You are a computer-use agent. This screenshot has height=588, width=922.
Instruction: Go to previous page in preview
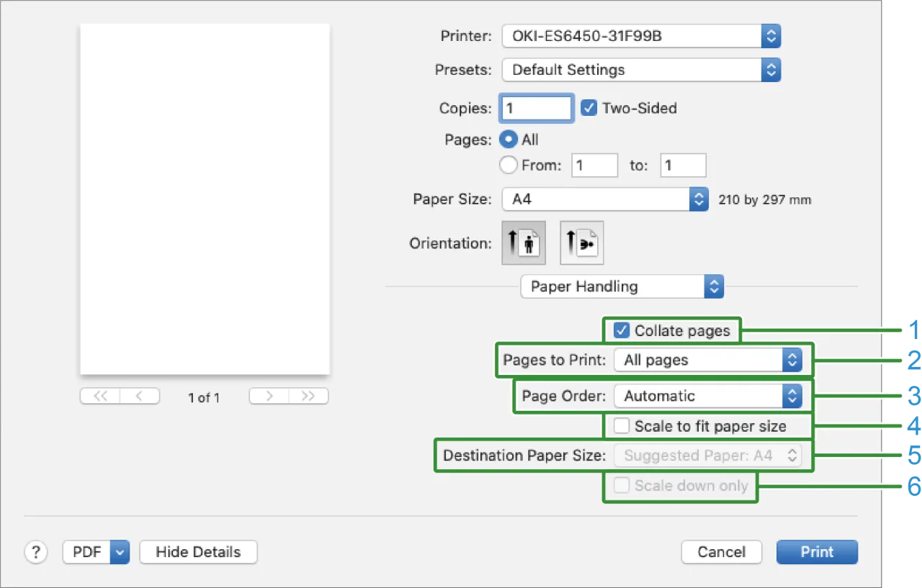click(140, 397)
